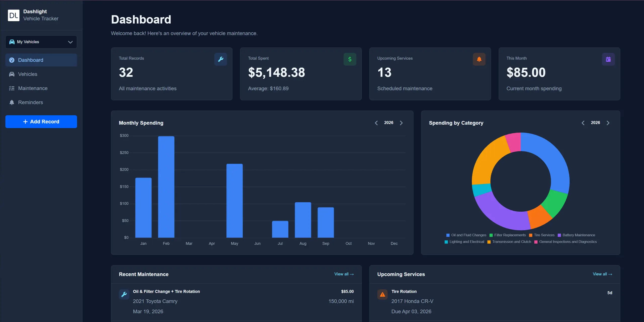Click the 5d due badge on Tire Rotation
The width and height of the screenshot is (644, 322).
610,293
